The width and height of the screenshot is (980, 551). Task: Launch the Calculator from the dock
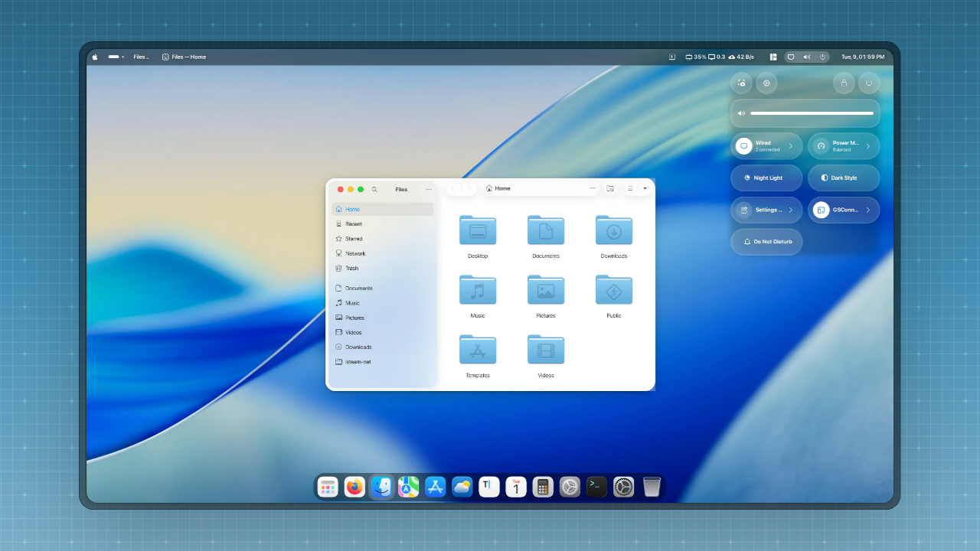tap(543, 487)
